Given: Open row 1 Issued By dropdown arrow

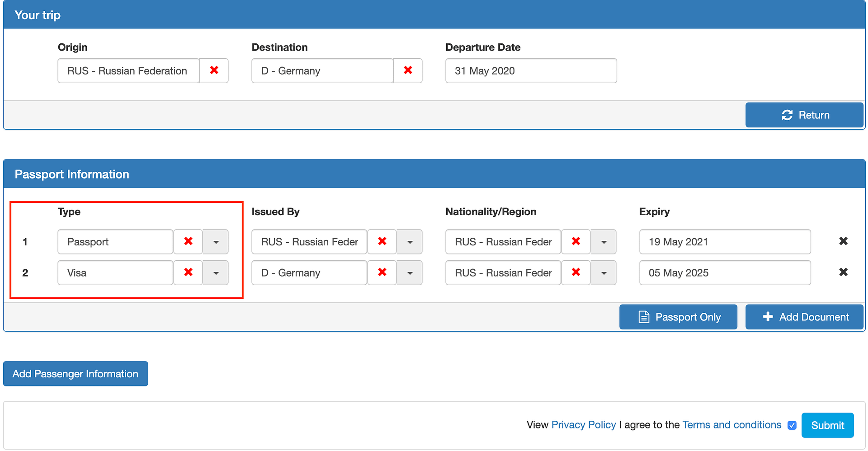Looking at the screenshot, I should click(410, 241).
